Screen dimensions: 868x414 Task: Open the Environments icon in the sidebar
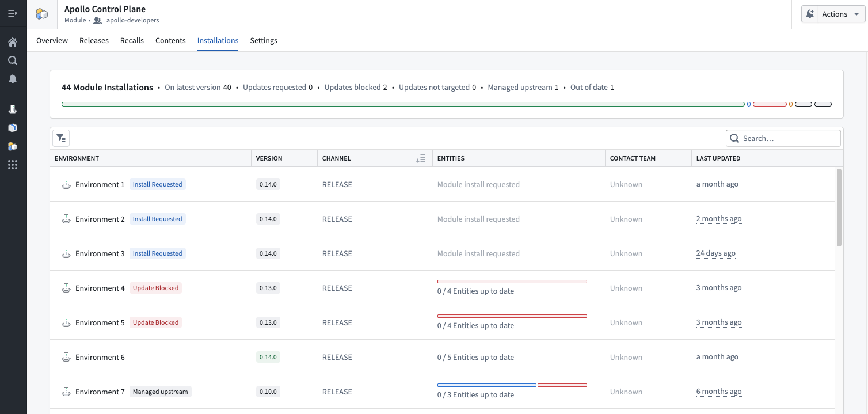pos(13,109)
